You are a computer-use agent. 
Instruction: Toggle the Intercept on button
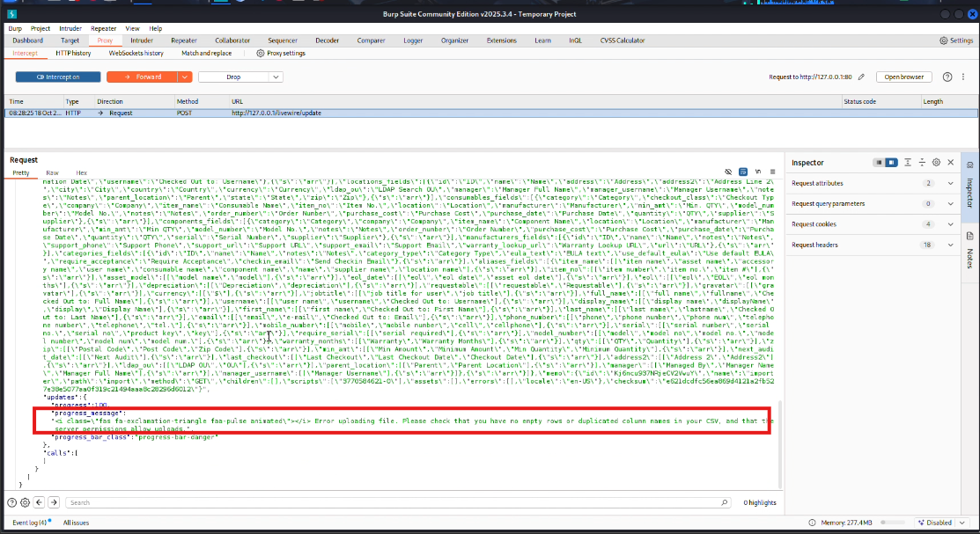point(58,77)
